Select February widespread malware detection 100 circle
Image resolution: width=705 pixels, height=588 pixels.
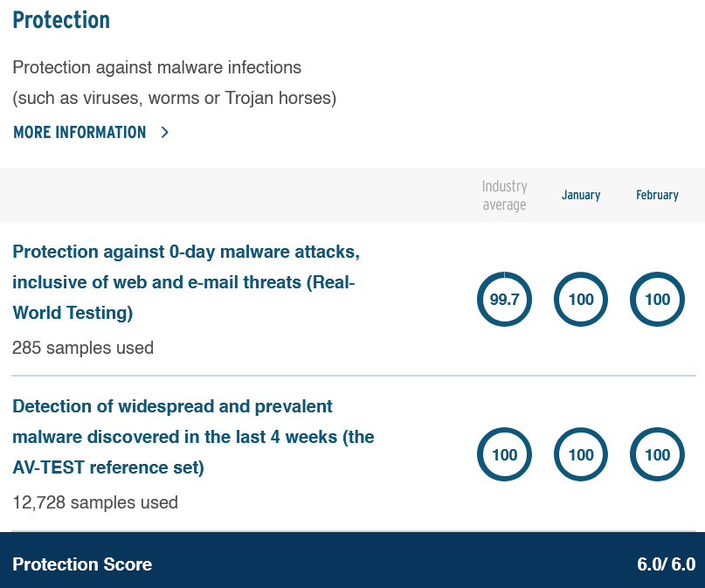(x=657, y=454)
